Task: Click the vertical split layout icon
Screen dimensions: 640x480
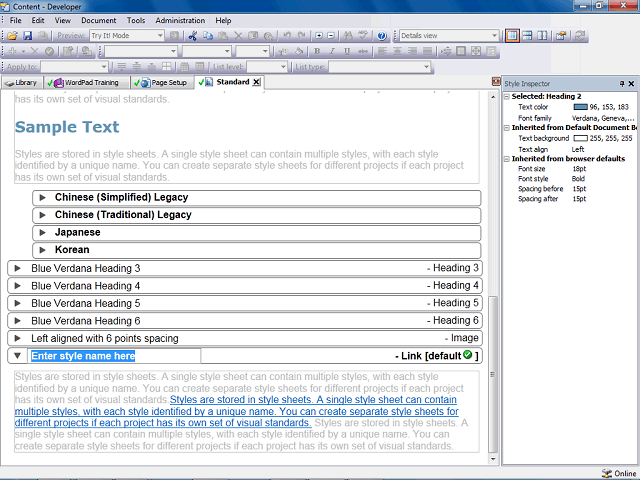Action: tap(542, 36)
